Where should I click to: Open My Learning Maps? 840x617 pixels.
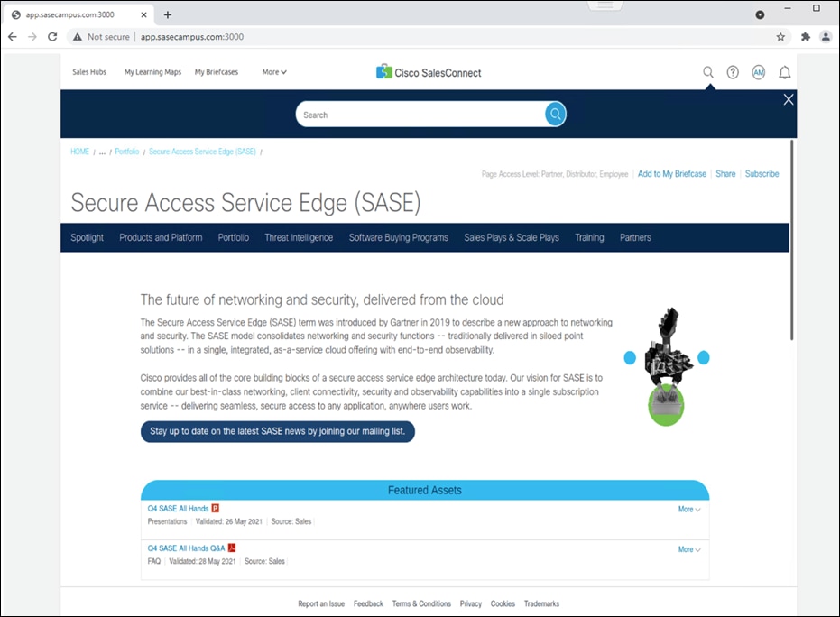pyautogui.click(x=152, y=72)
